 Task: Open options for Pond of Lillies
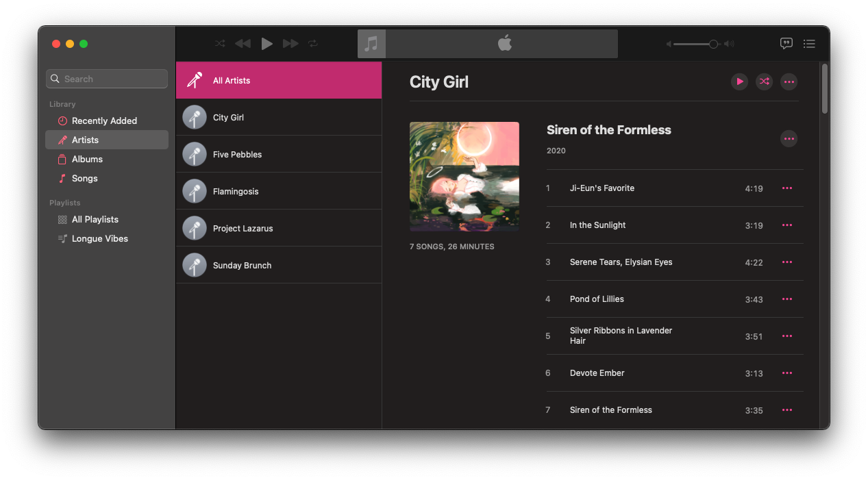tap(787, 299)
